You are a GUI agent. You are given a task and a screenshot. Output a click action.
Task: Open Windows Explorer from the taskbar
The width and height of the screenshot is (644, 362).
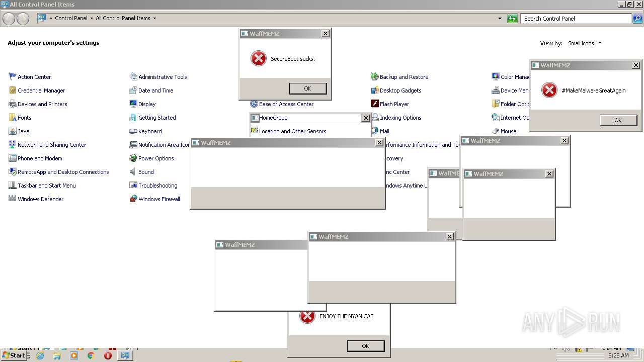57,355
